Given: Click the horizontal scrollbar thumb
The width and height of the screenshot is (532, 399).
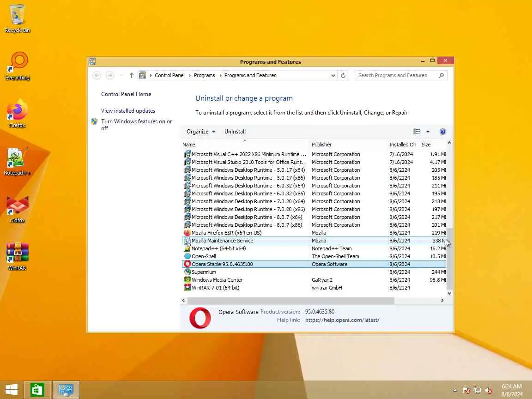Looking at the screenshot, I should click(x=291, y=300).
